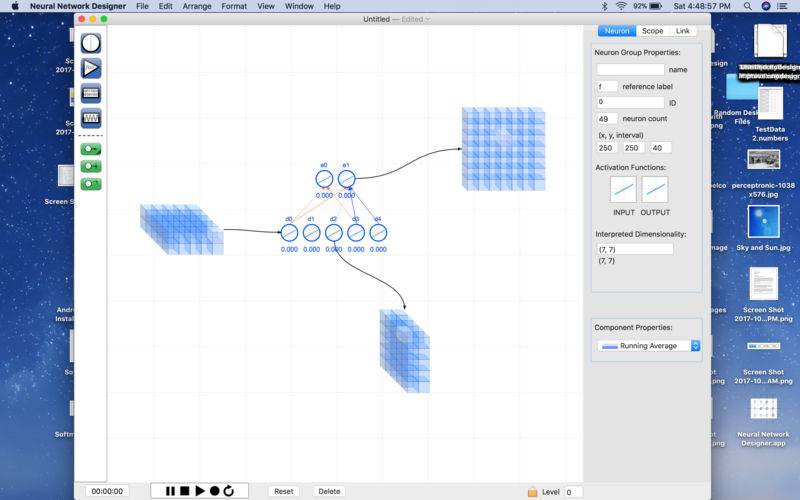This screenshot has height=500, width=800.
Task: Open Spotlight search in menu bar
Action: point(747,6)
